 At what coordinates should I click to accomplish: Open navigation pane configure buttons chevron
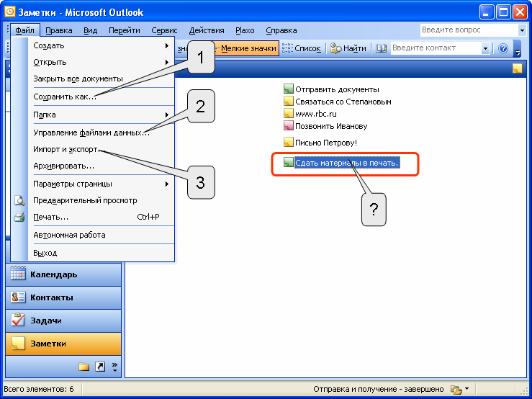pyautogui.click(x=114, y=367)
